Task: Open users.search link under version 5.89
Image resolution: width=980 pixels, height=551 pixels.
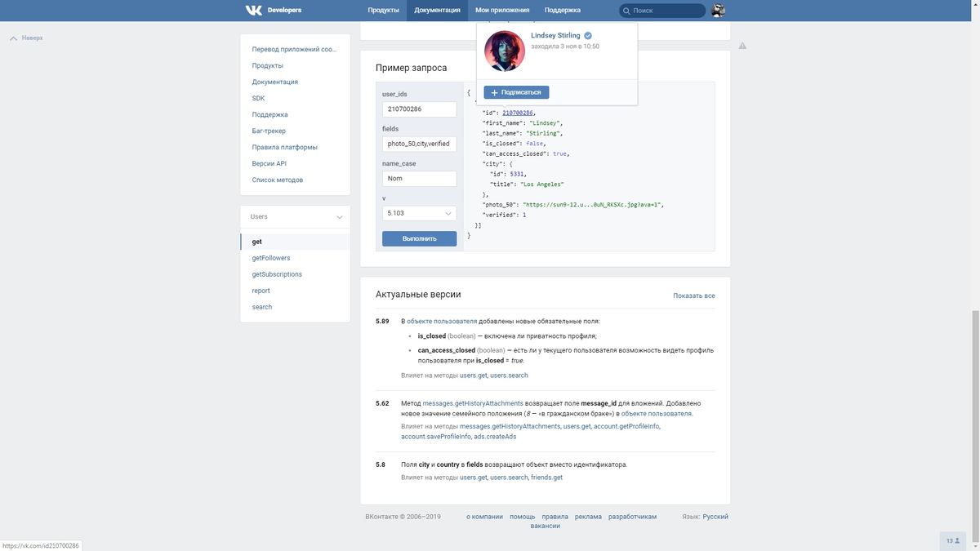Action: pyautogui.click(x=509, y=375)
